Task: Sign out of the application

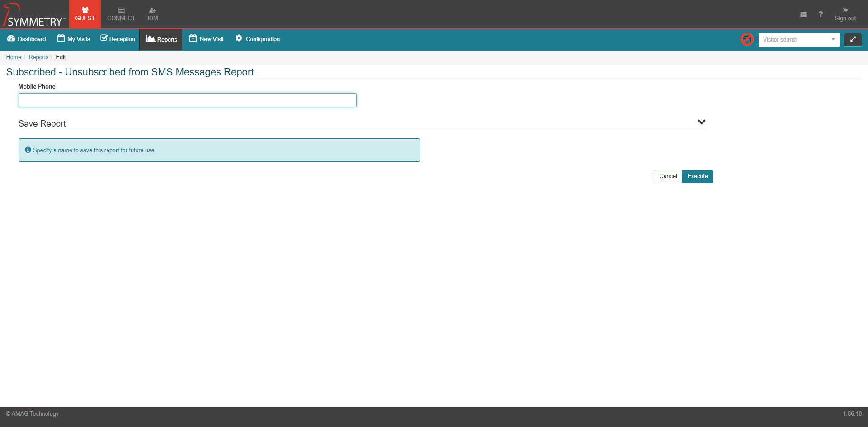Action: coord(845,14)
